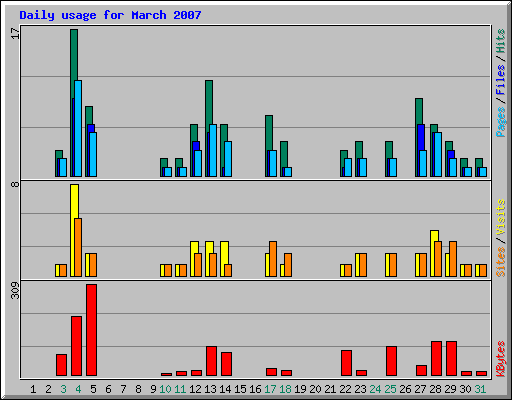The image size is (512, 400).
Task: Select green day '31' on the x-axis
Action: [480, 389]
